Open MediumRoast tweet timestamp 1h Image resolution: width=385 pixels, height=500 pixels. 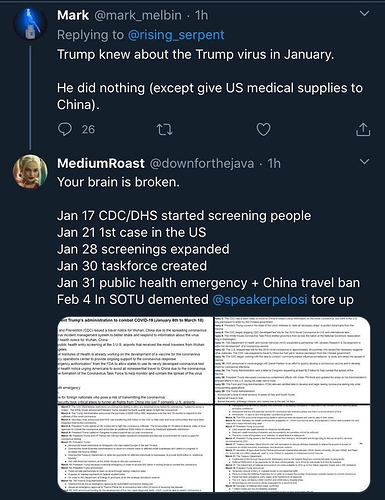274,164
